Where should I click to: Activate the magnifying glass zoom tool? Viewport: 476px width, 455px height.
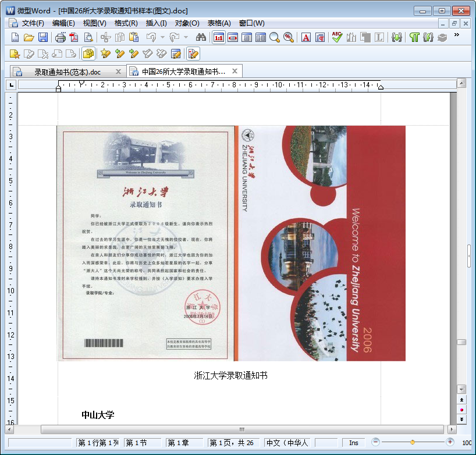pyautogui.click(x=275, y=37)
